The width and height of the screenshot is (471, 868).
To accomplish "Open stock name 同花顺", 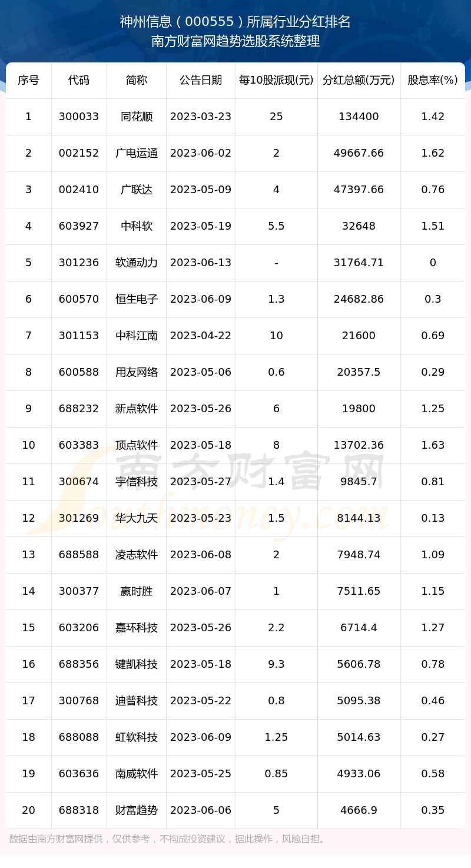I will click(x=137, y=117).
